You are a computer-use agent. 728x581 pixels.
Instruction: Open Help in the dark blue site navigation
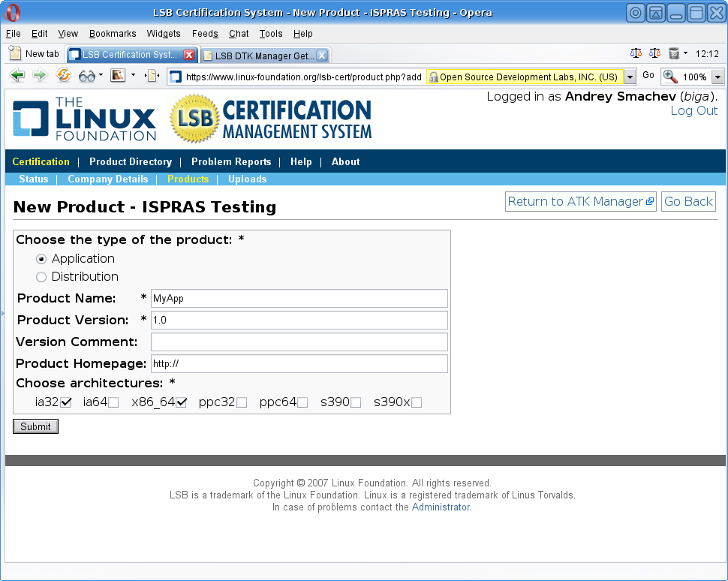coord(301,161)
